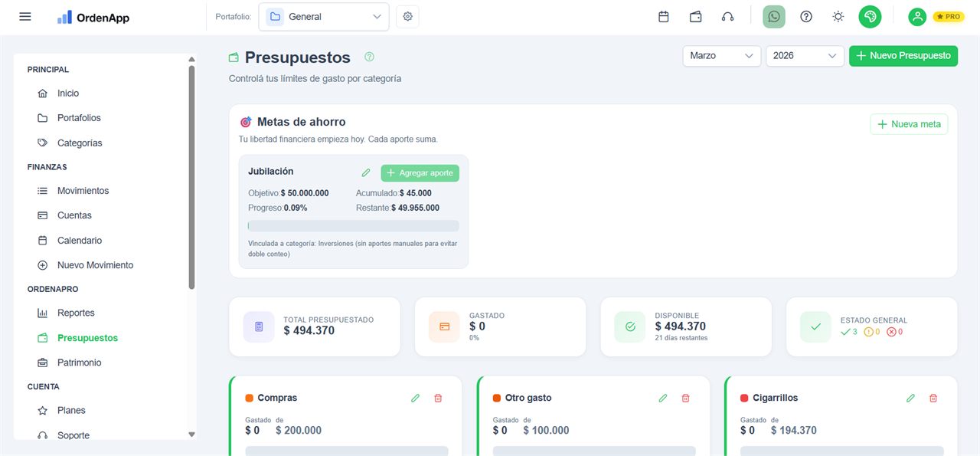The image size is (980, 456).
Task: Select Reportes in the sidebar
Action: tap(76, 313)
